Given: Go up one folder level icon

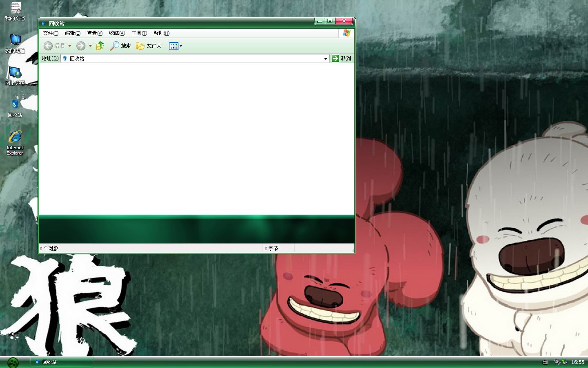Looking at the screenshot, I should pyautogui.click(x=100, y=46).
